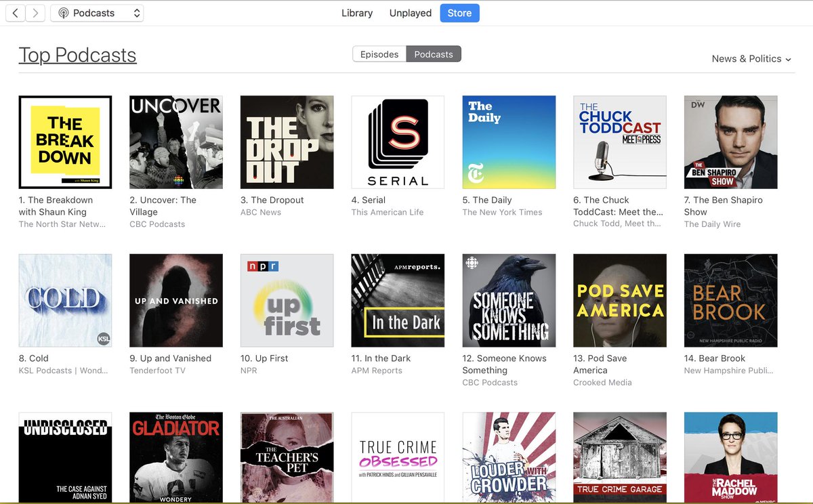Open the Podcasts media type dropdown
This screenshot has width=813, height=504.
tap(97, 13)
